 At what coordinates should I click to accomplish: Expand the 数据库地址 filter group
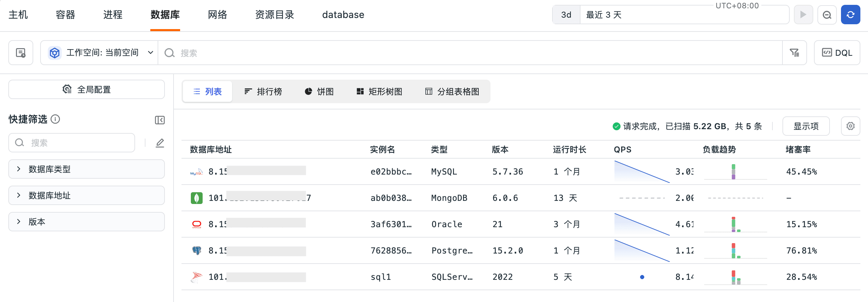pyautogui.click(x=87, y=195)
